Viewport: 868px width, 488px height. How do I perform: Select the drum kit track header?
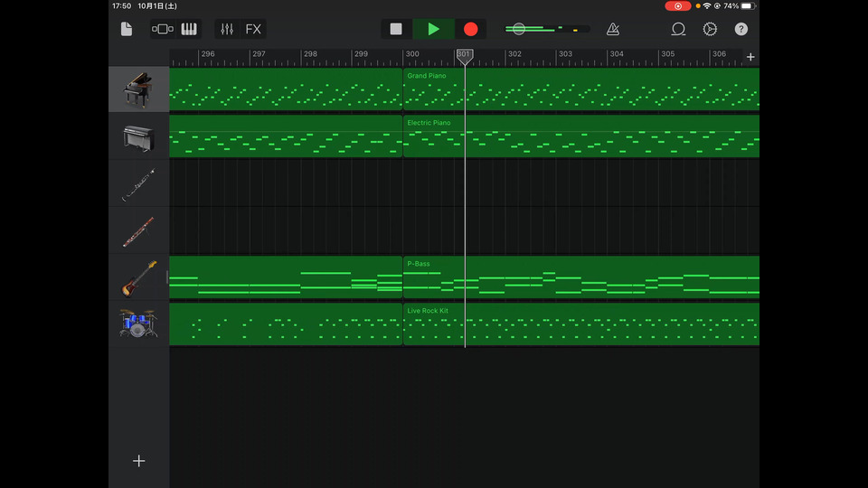[x=138, y=324]
